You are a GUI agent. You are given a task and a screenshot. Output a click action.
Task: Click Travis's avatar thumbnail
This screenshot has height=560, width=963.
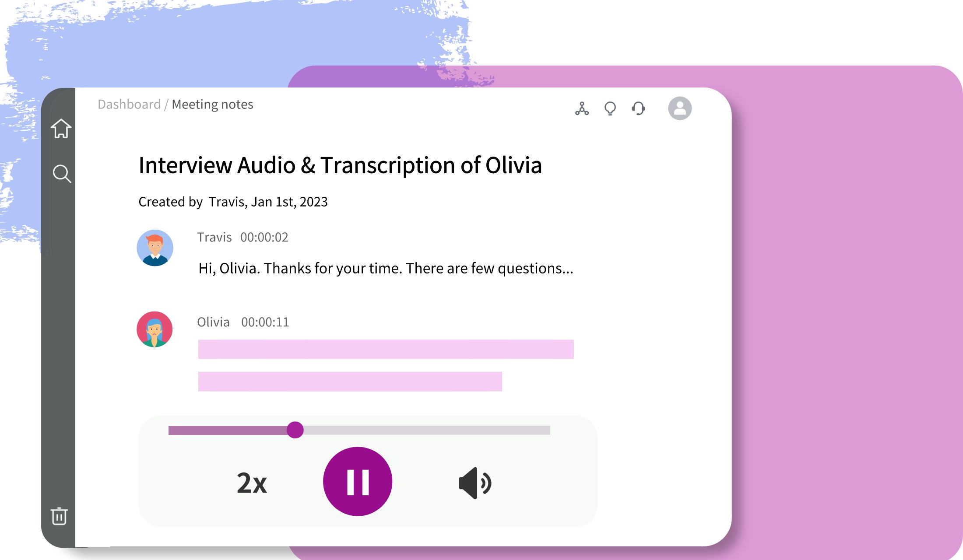[155, 248]
